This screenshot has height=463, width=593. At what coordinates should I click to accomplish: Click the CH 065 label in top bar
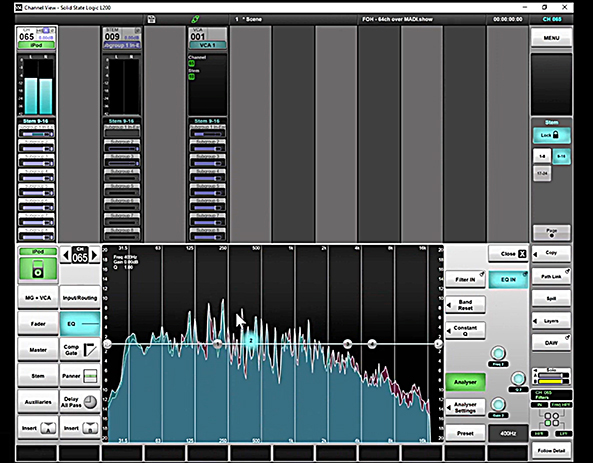(x=552, y=19)
